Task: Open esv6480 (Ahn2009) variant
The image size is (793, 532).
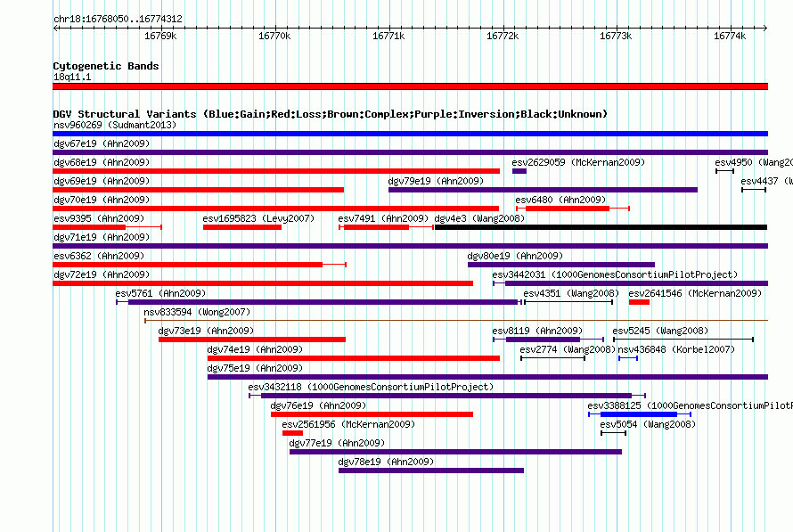Action: (560, 200)
